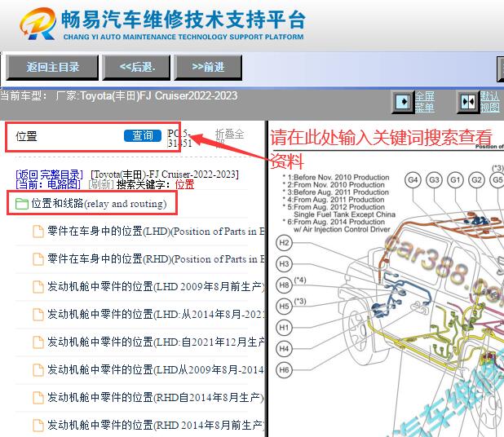Click the 当前车型 Toyota FJ Cruiser label

[x=119, y=95]
